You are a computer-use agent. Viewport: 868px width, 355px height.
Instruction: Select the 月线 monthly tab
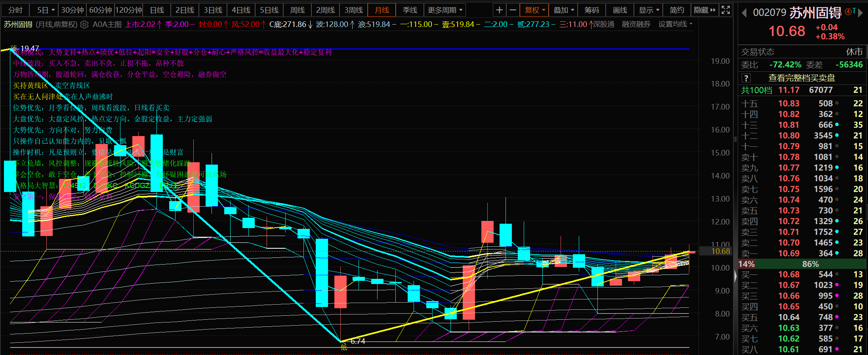tap(382, 10)
